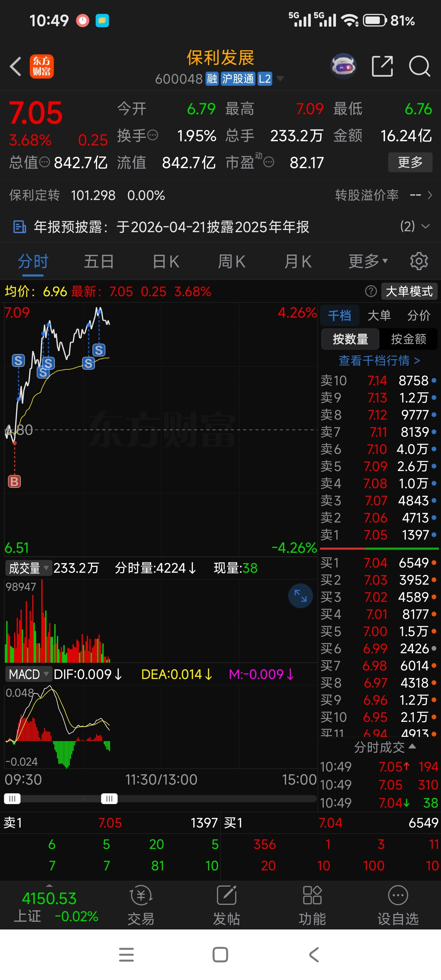The height and width of the screenshot is (980, 441).
Task: Tap the MACD sub-chart area
Action: click(x=160, y=727)
